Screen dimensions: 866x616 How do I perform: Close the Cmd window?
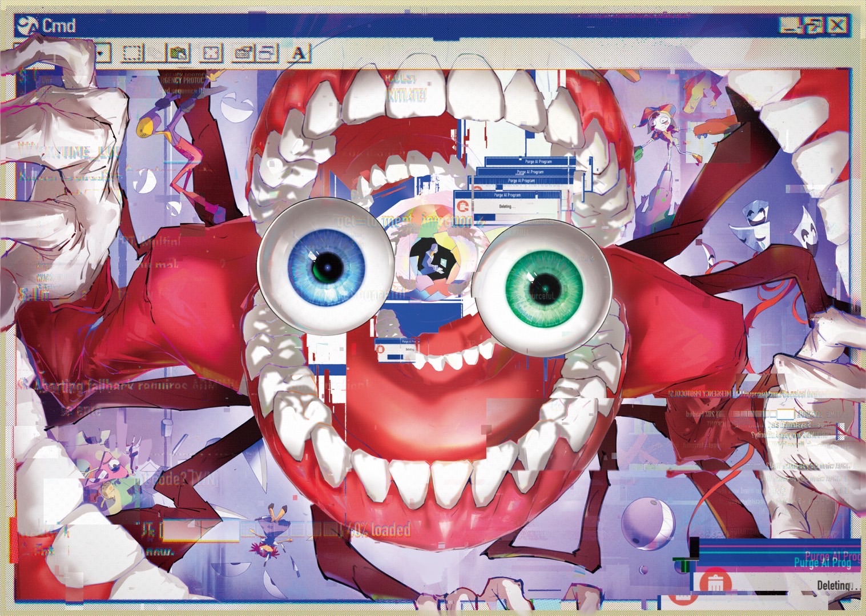click(x=837, y=25)
